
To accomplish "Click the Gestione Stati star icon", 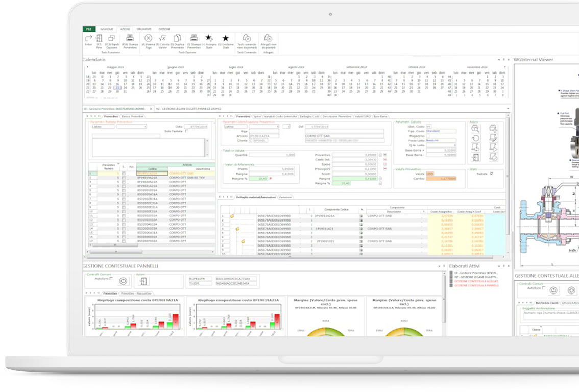I will (x=226, y=38).
